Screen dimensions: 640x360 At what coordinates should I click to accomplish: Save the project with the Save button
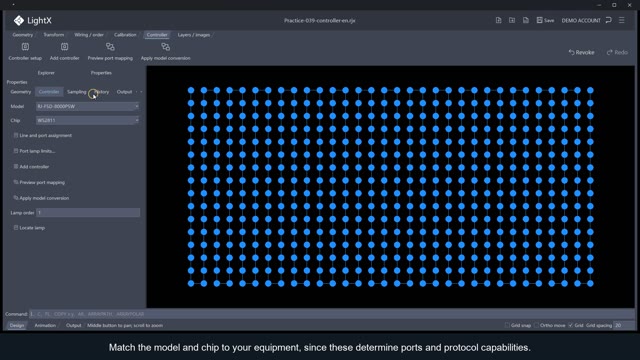pyautogui.click(x=545, y=20)
